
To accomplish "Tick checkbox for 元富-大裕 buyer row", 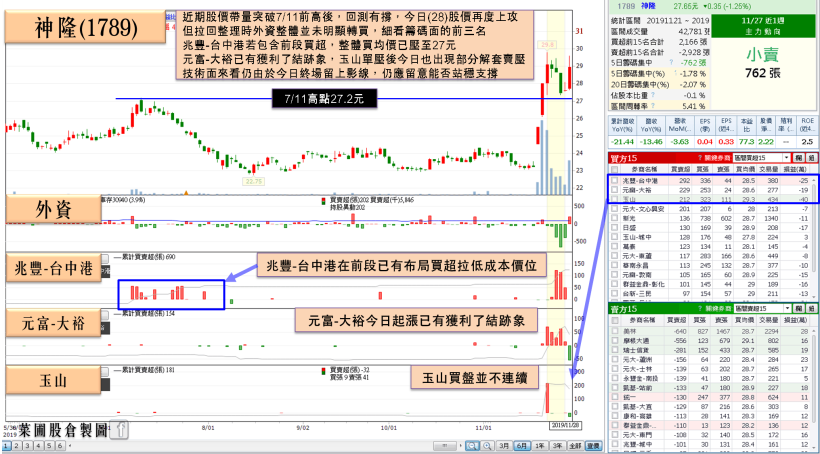I will [x=614, y=190].
